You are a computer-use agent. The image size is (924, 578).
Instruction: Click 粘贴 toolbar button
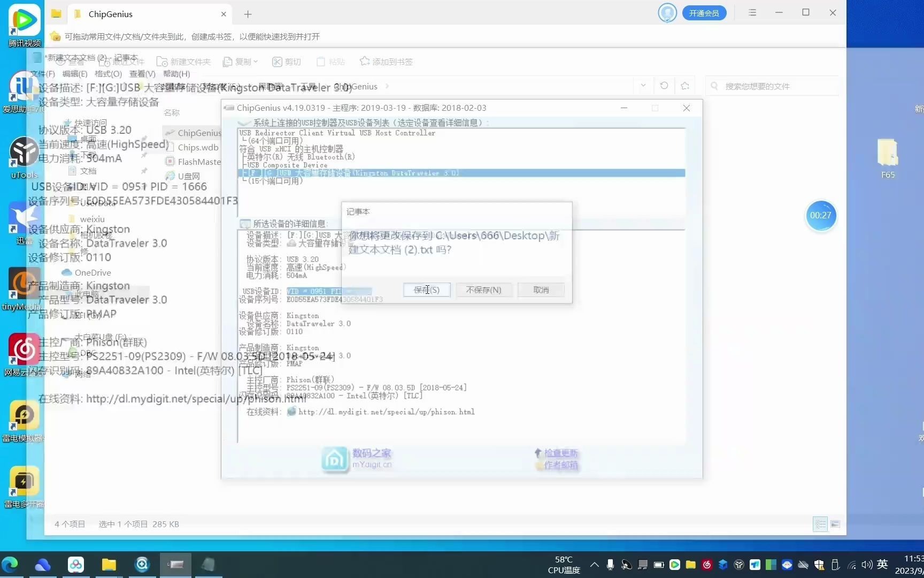coord(330,62)
